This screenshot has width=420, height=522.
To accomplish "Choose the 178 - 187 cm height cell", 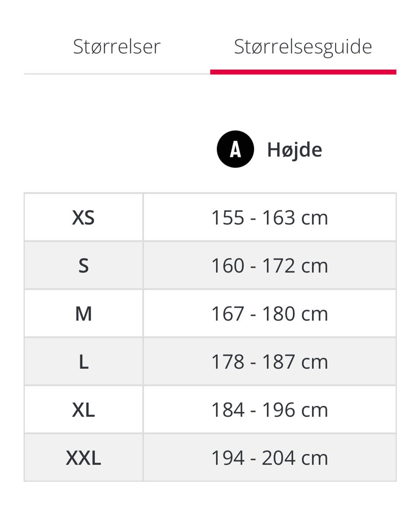I will (269, 362).
